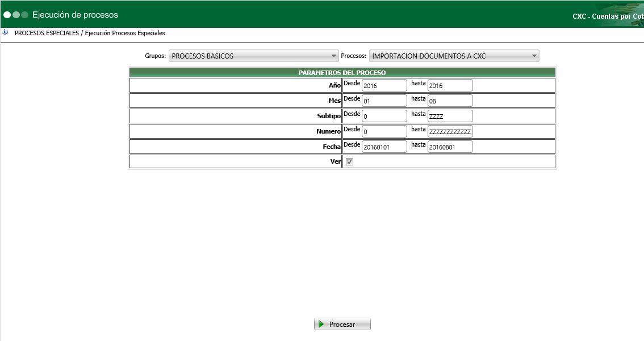Click the Numero hasta field with ZZZZZZZZZZZZ
The width and height of the screenshot is (644, 341).
point(450,131)
